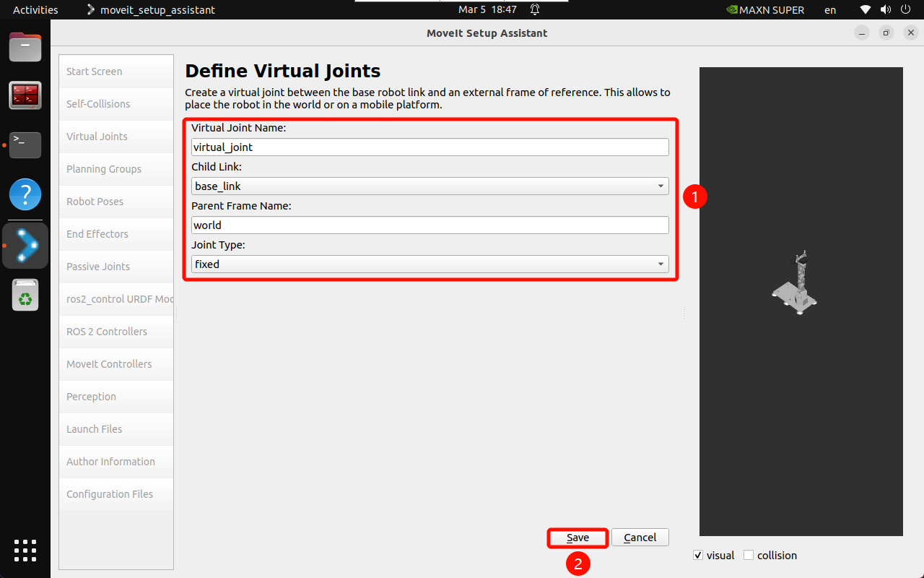
Task: Open the Activities overview
Action: pos(35,10)
